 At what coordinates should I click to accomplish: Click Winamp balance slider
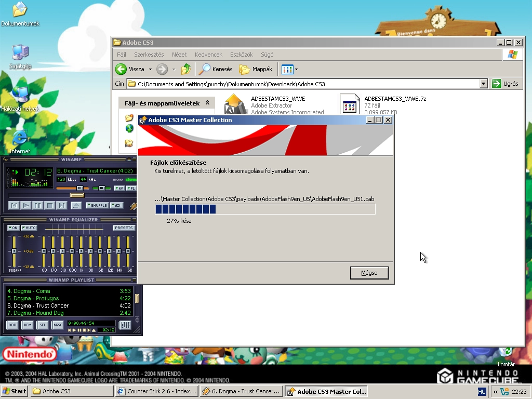tap(101, 188)
